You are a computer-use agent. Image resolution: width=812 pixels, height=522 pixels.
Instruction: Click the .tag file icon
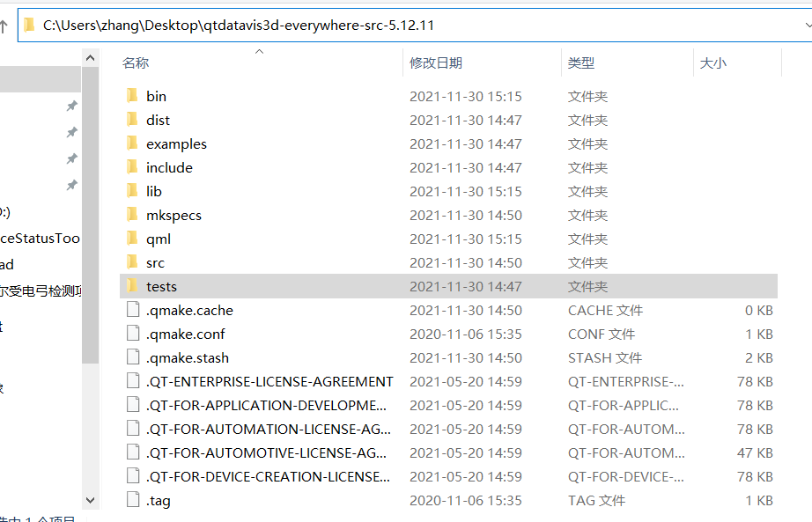tap(133, 500)
